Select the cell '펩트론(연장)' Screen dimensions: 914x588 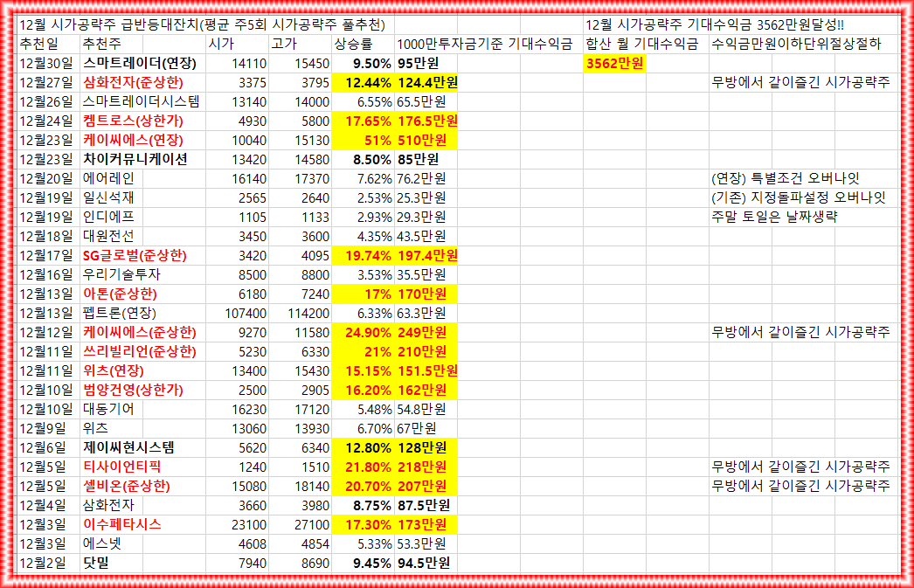(x=120, y=314)
